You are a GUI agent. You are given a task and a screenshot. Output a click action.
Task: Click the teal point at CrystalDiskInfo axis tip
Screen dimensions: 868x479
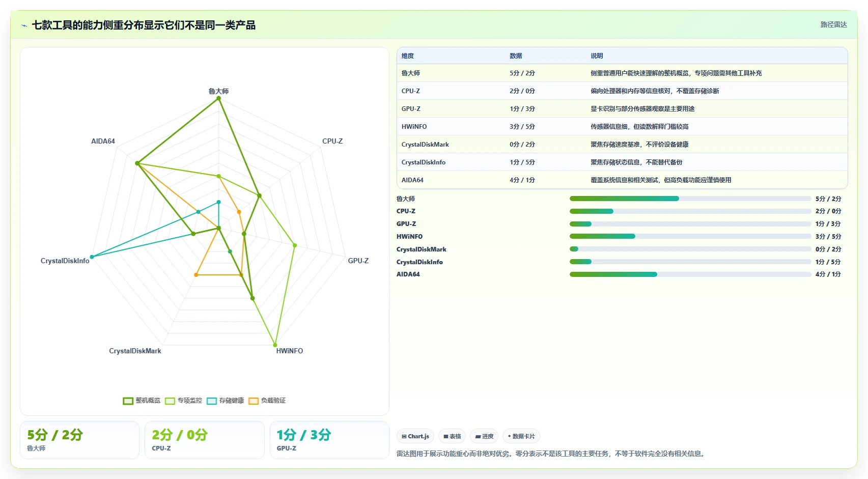click(92, 257)
